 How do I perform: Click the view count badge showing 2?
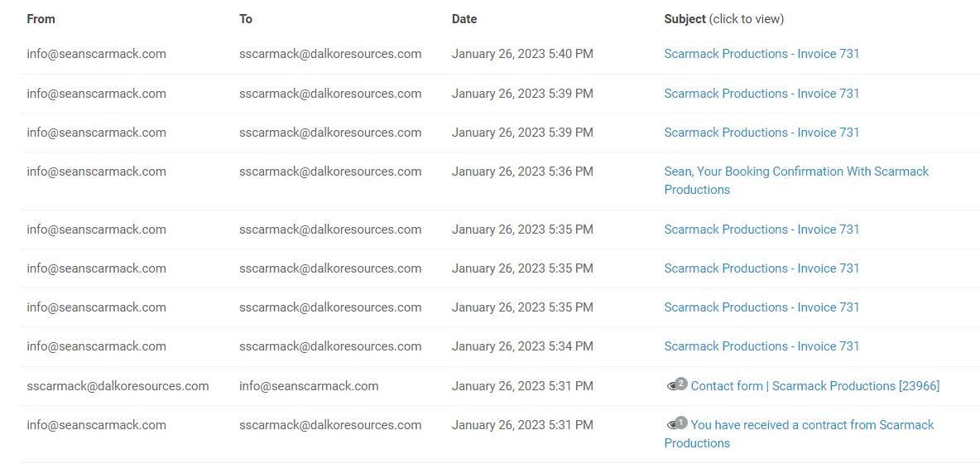pyautogui.click(x=681, y=384)
